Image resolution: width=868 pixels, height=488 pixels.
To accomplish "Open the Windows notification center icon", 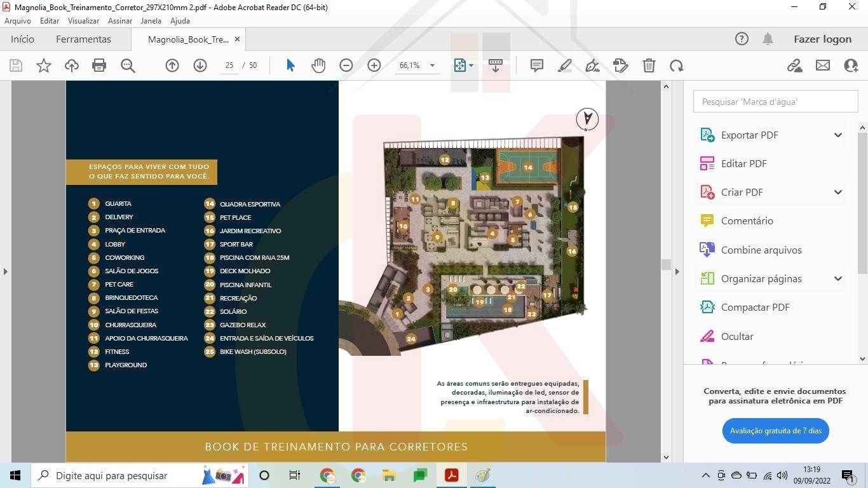I will point(848,475).
